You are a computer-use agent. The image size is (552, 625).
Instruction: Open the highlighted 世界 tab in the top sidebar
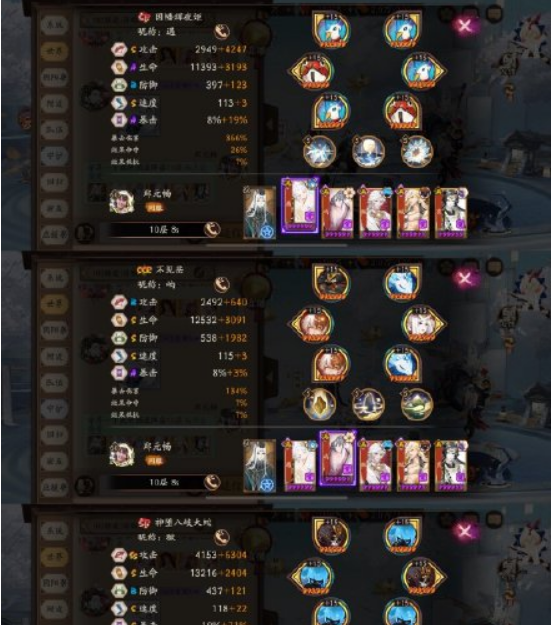pyautogui.click(x=55, y=51)
